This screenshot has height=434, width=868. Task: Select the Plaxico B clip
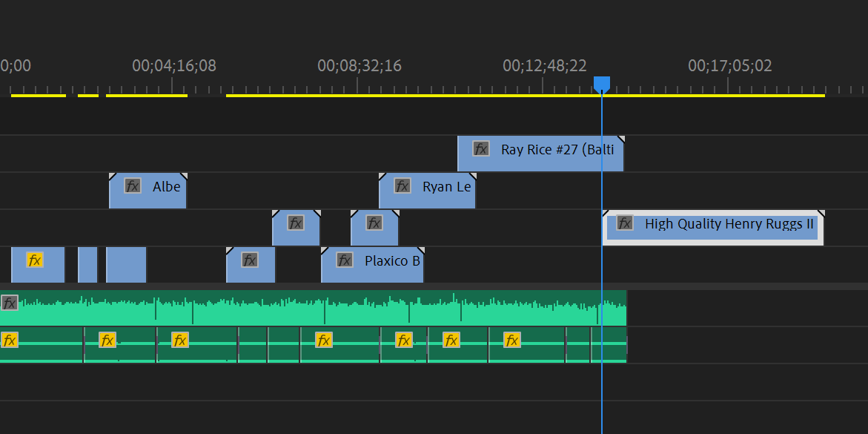click(x=373, y=265)
